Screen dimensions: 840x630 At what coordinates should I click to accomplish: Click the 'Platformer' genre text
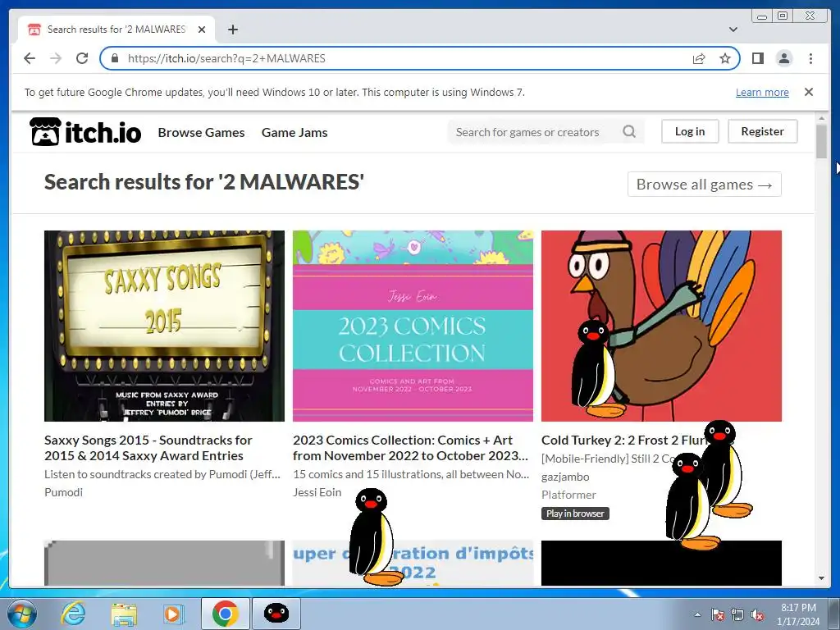point(568,495)
